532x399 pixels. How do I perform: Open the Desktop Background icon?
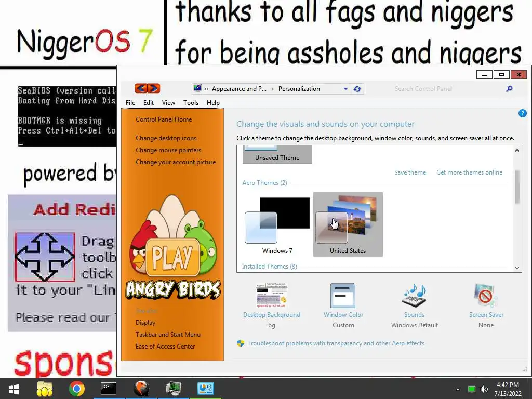(x=271, y=296)
